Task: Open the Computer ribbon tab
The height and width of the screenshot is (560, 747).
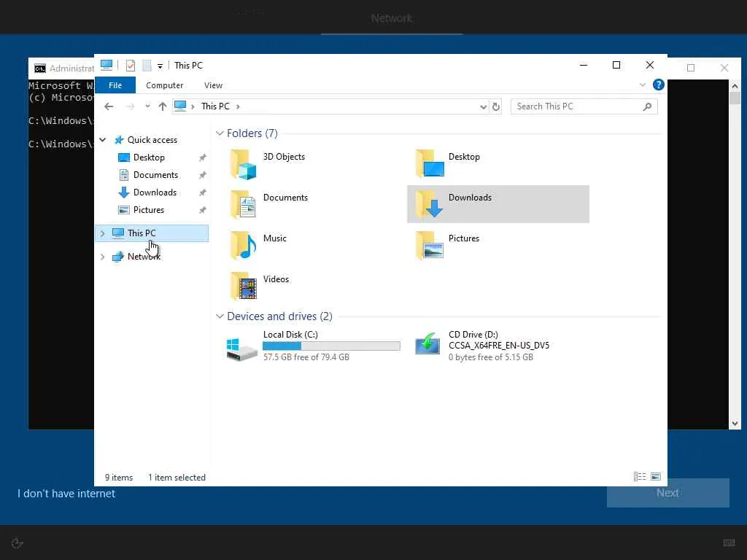Action: point(164,85)
